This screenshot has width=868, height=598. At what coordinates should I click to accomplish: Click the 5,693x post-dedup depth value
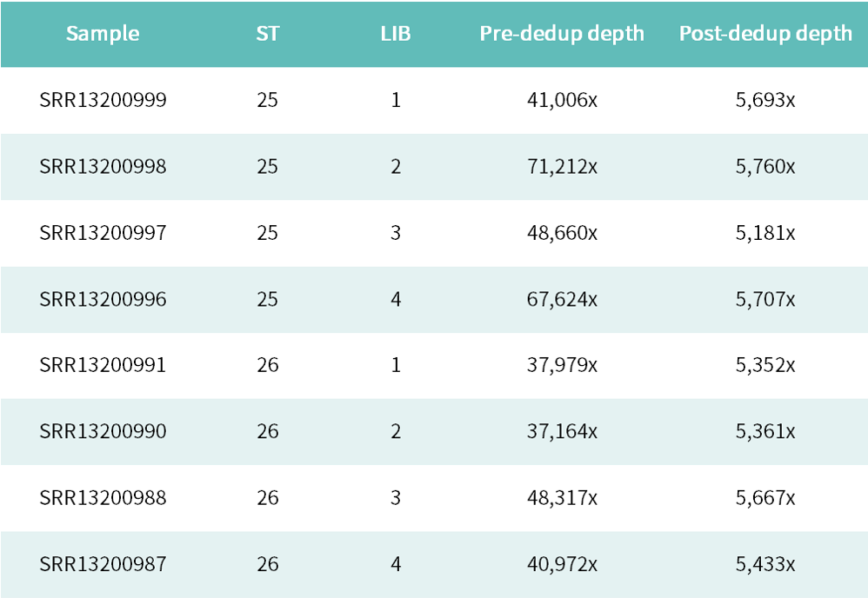pos(765,100)
